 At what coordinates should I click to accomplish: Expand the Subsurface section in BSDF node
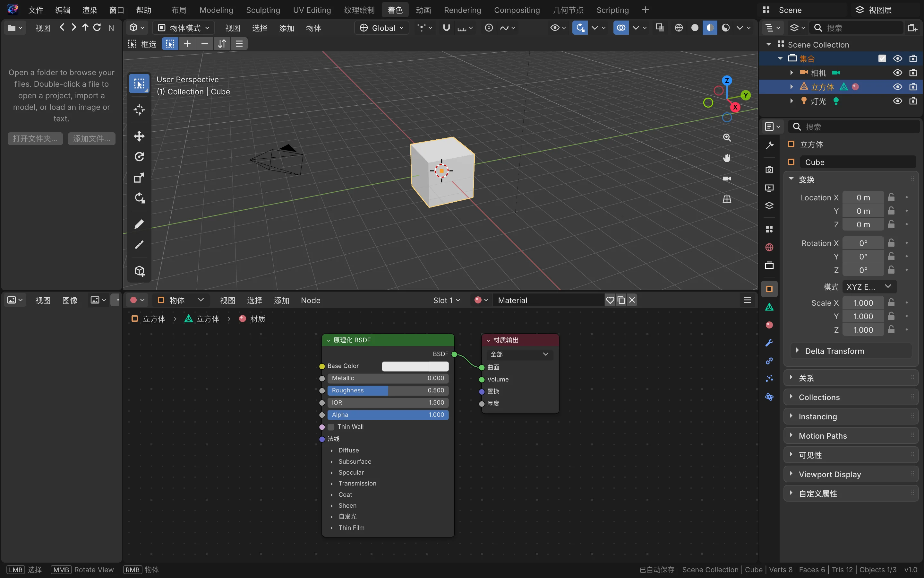click(x=354, y=461)
